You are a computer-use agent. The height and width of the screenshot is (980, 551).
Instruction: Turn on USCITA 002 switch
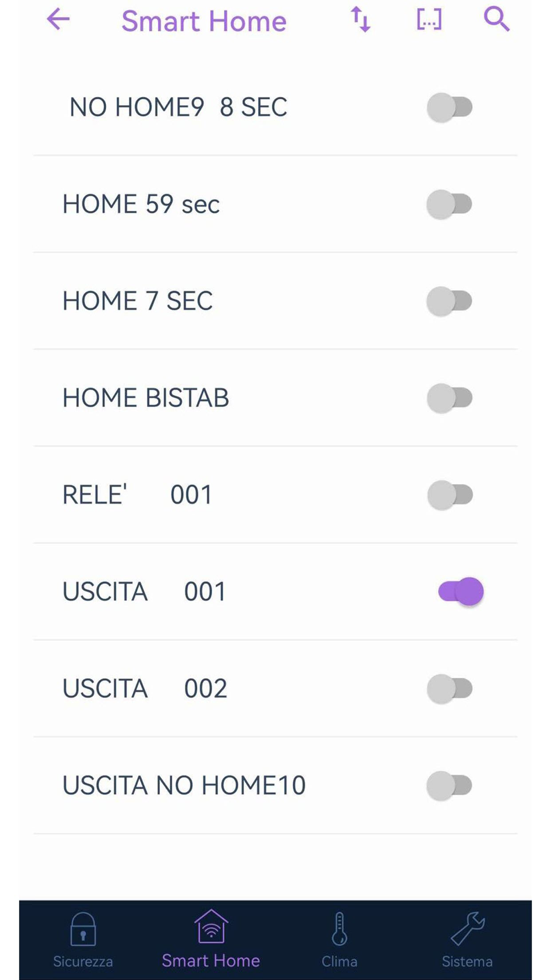450,688
